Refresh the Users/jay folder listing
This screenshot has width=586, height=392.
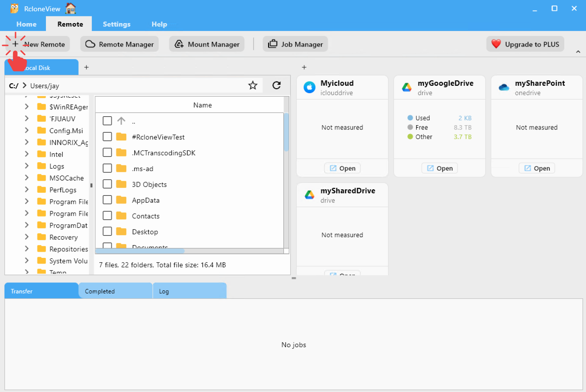click(x=276, y=85)
